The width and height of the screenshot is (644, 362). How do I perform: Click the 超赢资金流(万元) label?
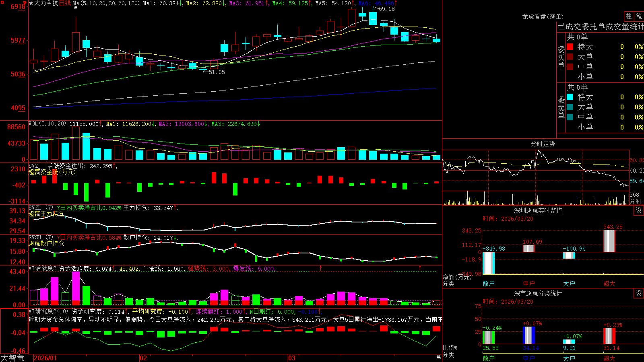tap(52, 172)
